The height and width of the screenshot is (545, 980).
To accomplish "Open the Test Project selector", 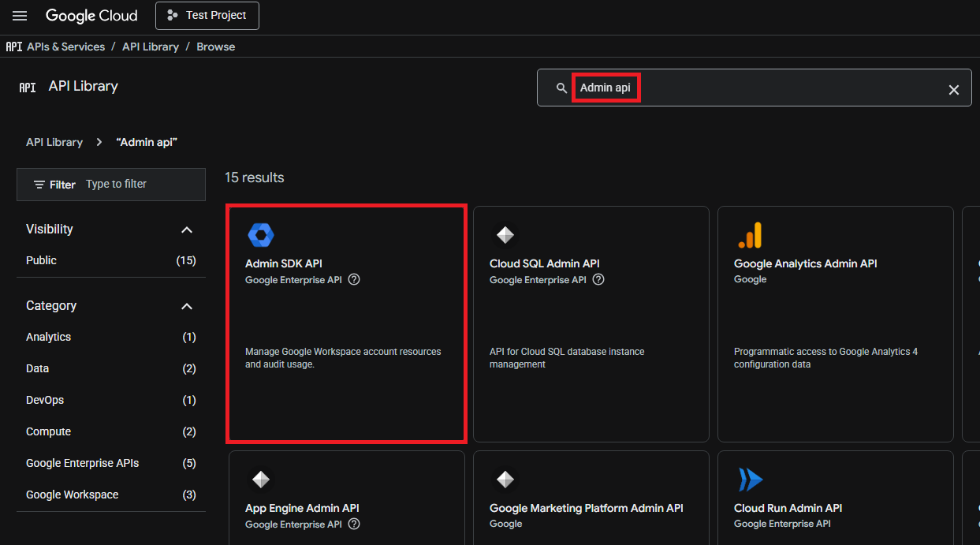I will pyautogui.click(x=207, y=16).
